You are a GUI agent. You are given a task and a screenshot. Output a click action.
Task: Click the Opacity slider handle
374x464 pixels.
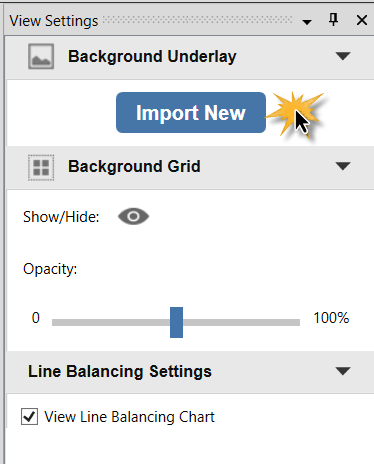176,322
